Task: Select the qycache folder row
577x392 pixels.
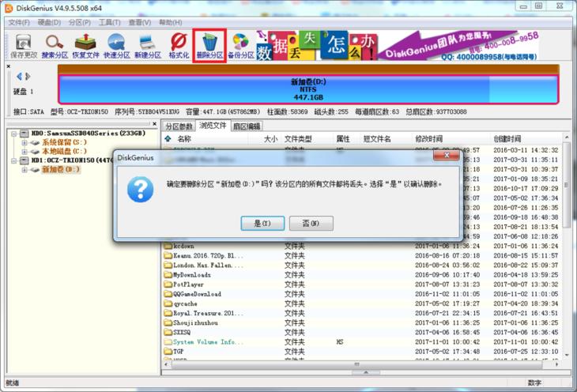Action: [362, 303]
